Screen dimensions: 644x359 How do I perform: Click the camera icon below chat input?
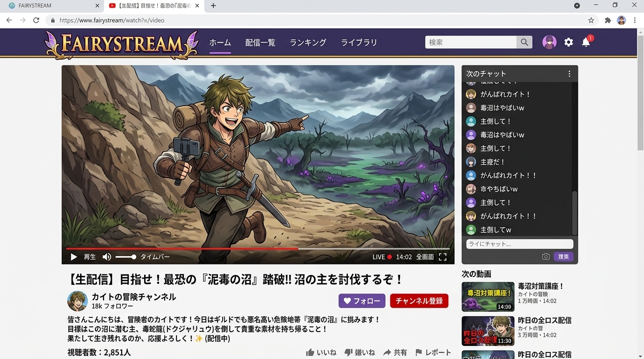[x=546, y=257]
